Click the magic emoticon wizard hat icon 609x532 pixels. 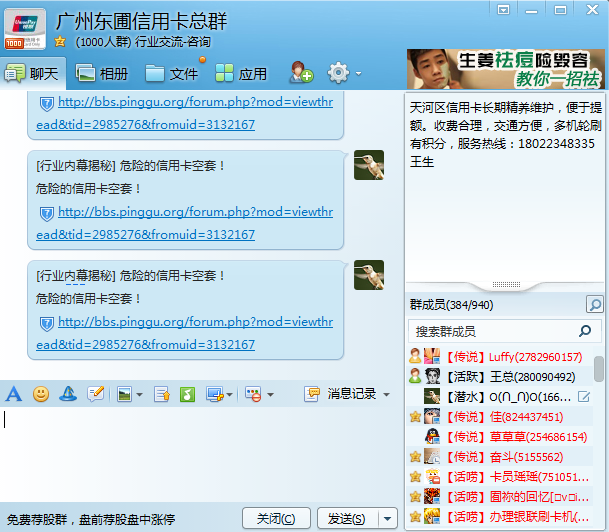(x=68, y=394)
